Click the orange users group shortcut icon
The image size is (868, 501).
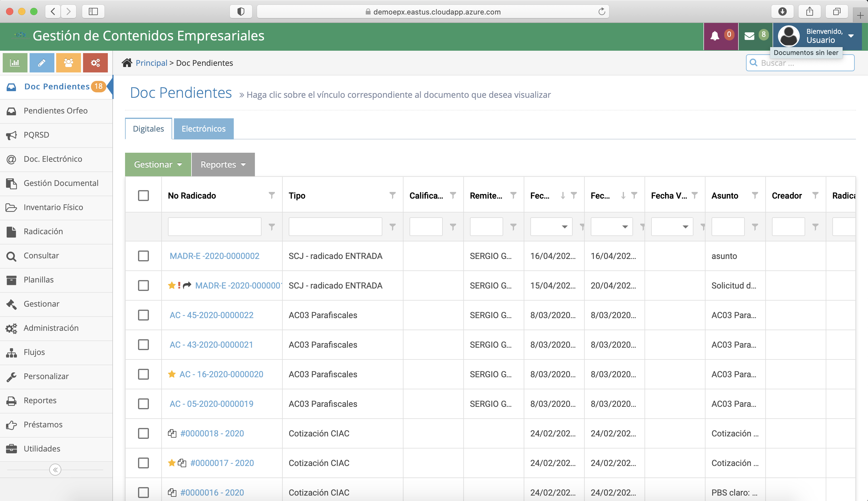[x=69, y=63]
